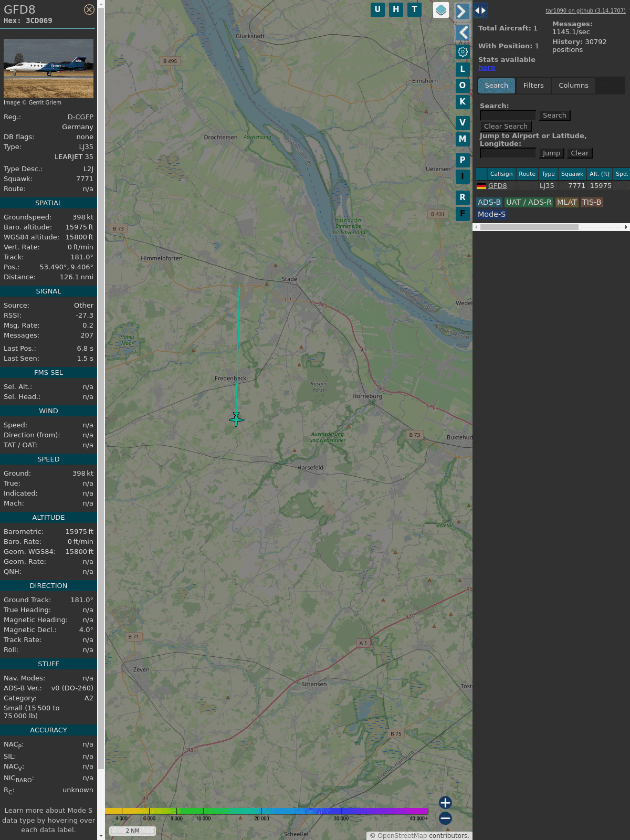The height and width of the screenshot is (840, 630).
Task: Click the Baro. altitude 15975 ft value
Action: (x=79, y=227)
